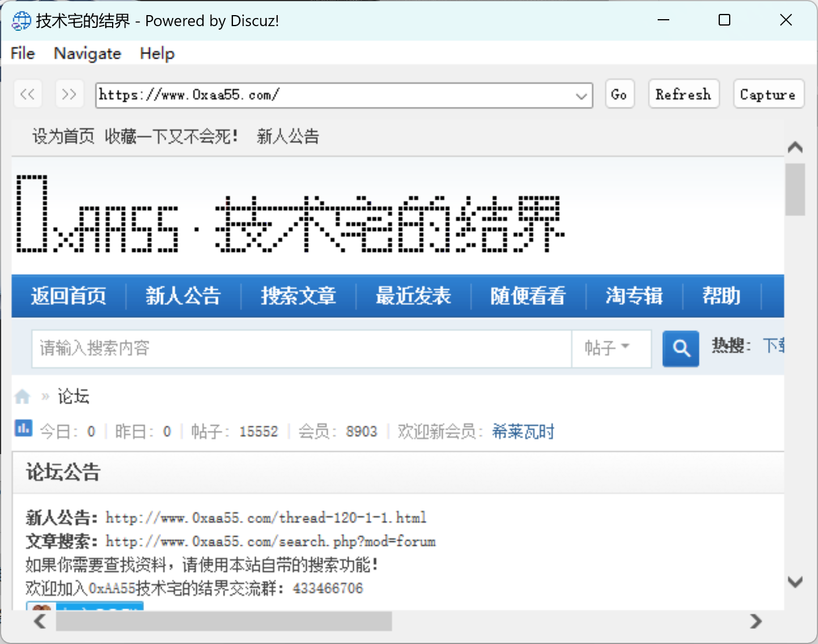Click the Refresh button
The image size is (818, 644).
coord(684,94)
